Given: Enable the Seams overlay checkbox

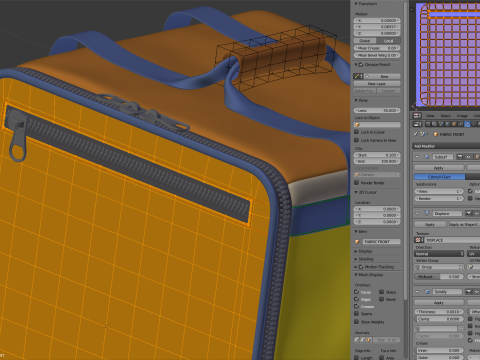Looking at the screenshot, I should 356,314.
